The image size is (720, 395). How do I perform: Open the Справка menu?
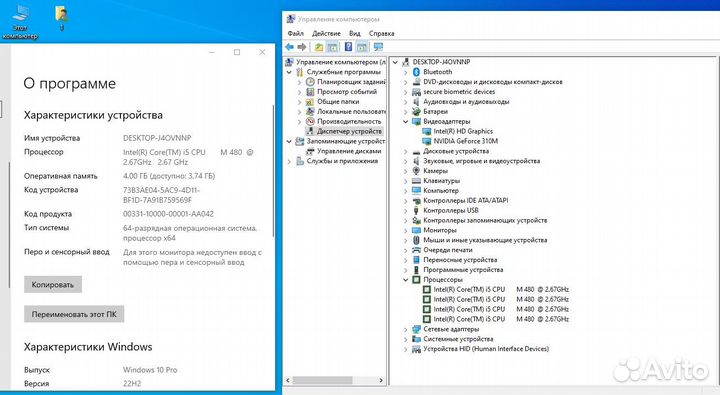[381, 34]
